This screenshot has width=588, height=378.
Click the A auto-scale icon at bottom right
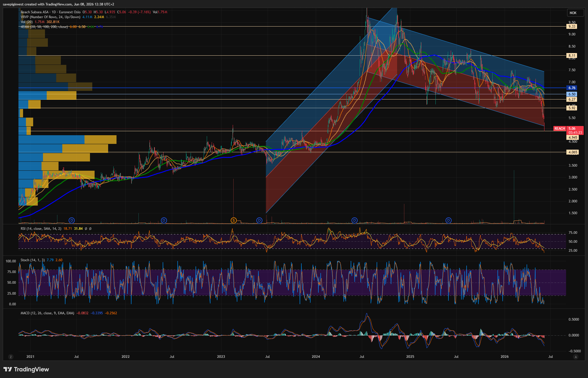[576, 357]
